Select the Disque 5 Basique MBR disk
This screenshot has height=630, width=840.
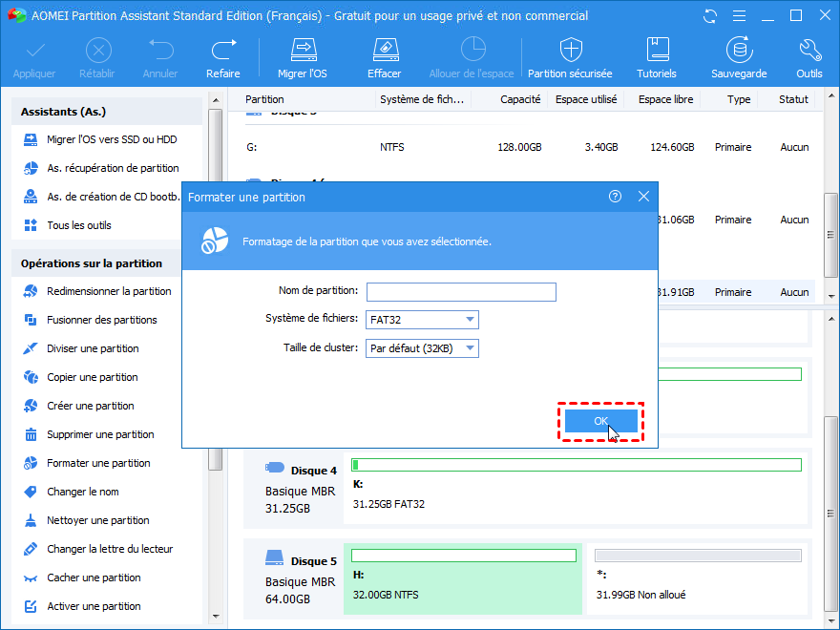(x=294, y=578)
